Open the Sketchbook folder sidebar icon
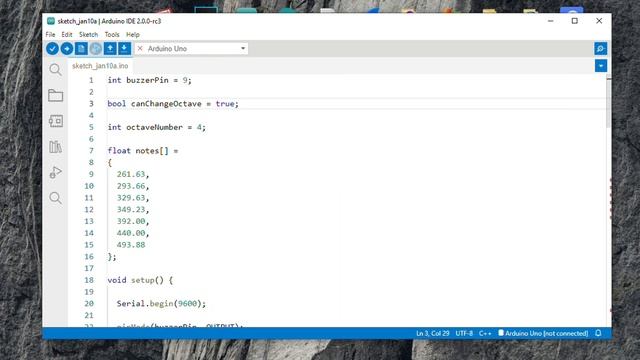Image resolution: width=640 pixels, height=360 pixels. (x=56, y=96)
